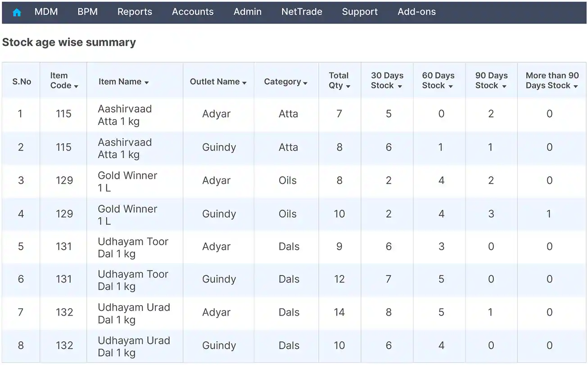Open the Add-ons menu
The width and height of the screenshot is (588, 365).
tap(416, 12)
